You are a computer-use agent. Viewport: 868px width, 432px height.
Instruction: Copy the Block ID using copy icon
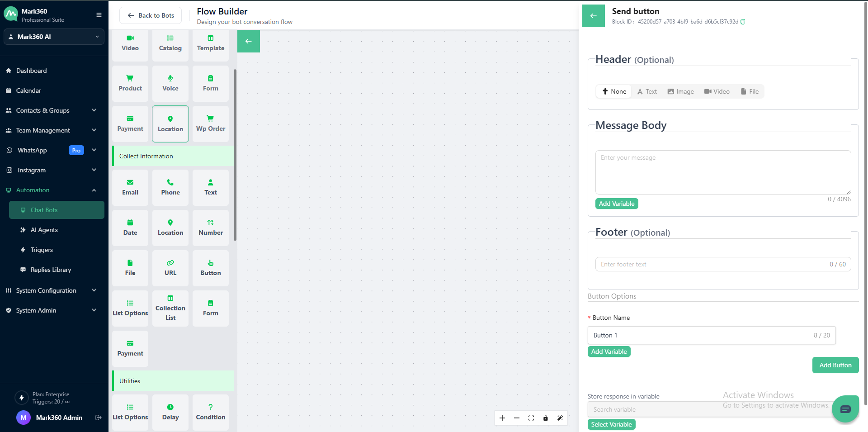click(x=743, y=22)
